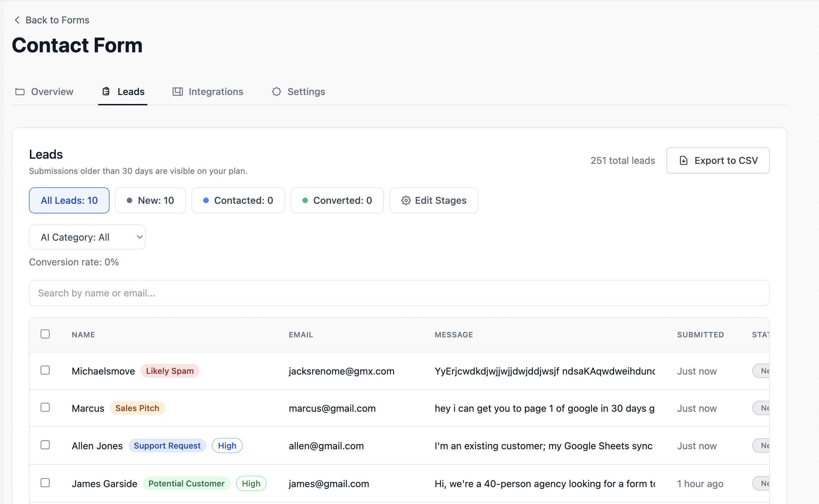Click email allen@gmail.com
Viewport: 819px width, 504px height.
(326, 446)
